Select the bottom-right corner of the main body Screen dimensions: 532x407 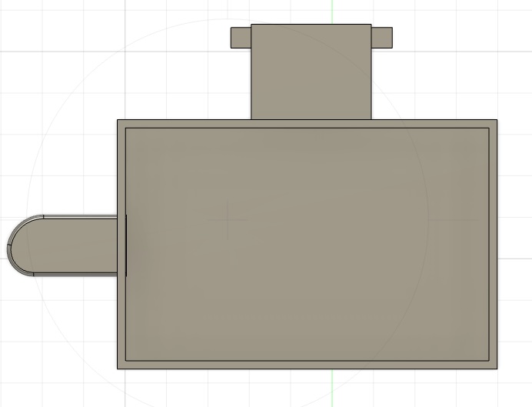coord(497,368)
